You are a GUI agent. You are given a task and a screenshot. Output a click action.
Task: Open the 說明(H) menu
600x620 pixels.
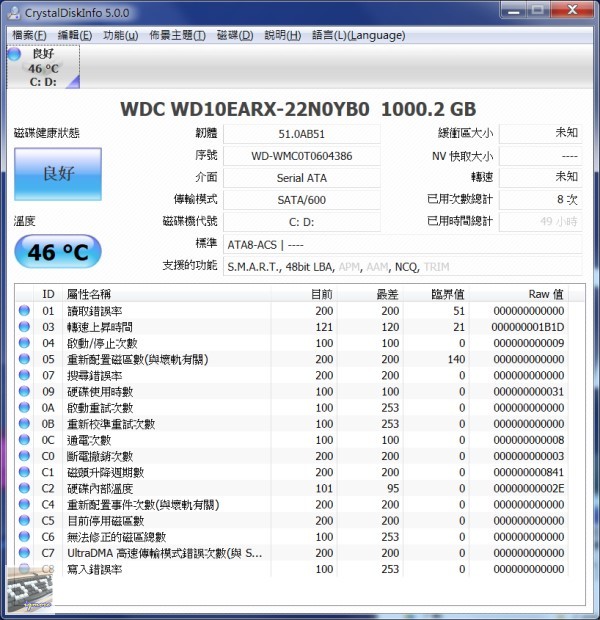(282, 36)
